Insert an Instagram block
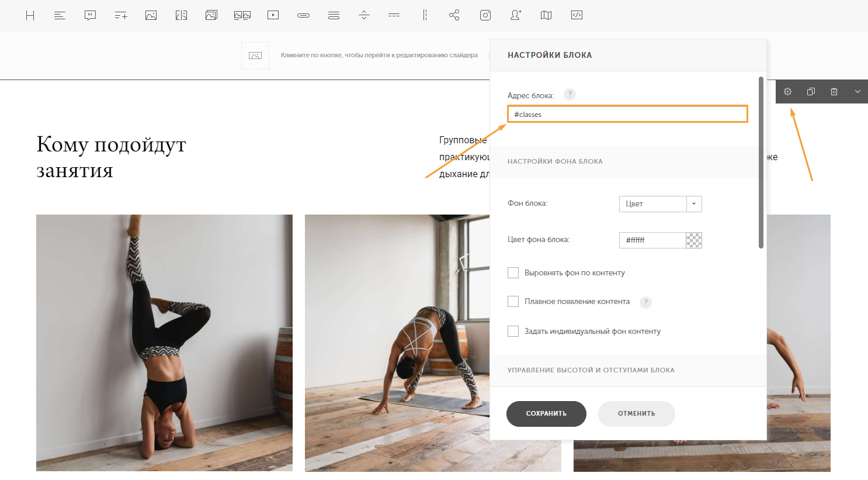868x480 pixels. coord(485,15)
